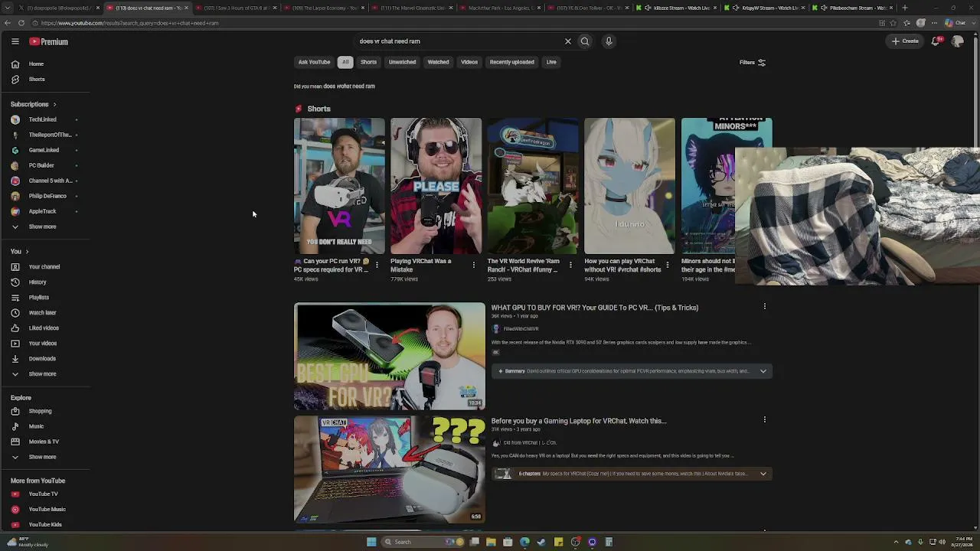Image resolution: width=980 pixels, height=551 pixels.
Task: Expand the Subscriptions section header
Action: pos(33,104)
